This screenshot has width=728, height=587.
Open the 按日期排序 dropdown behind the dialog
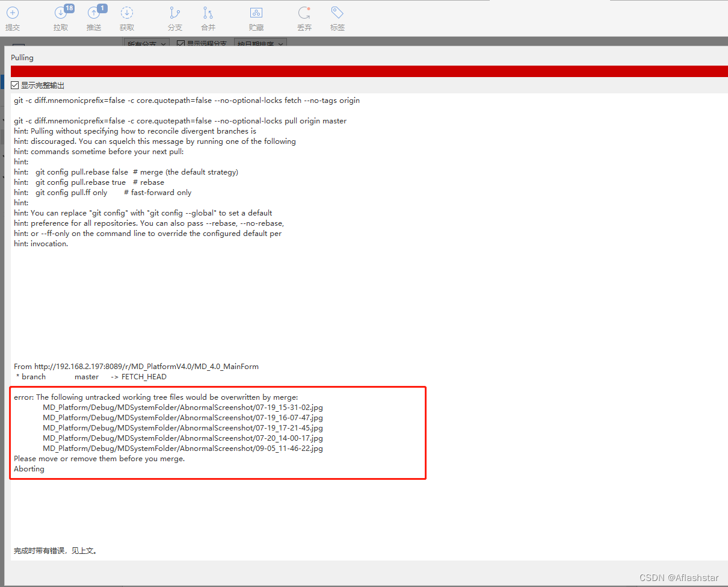[x=260, y=43]
